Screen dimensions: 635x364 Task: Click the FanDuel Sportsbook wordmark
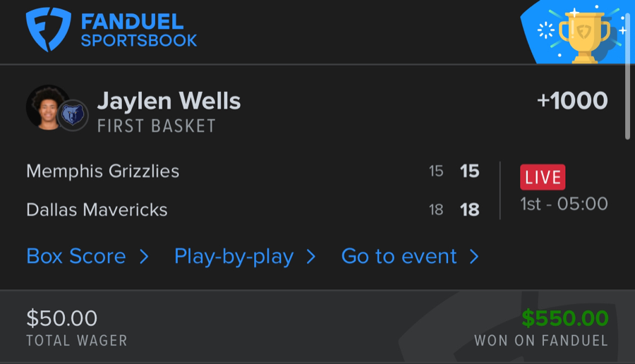point(138,30)
